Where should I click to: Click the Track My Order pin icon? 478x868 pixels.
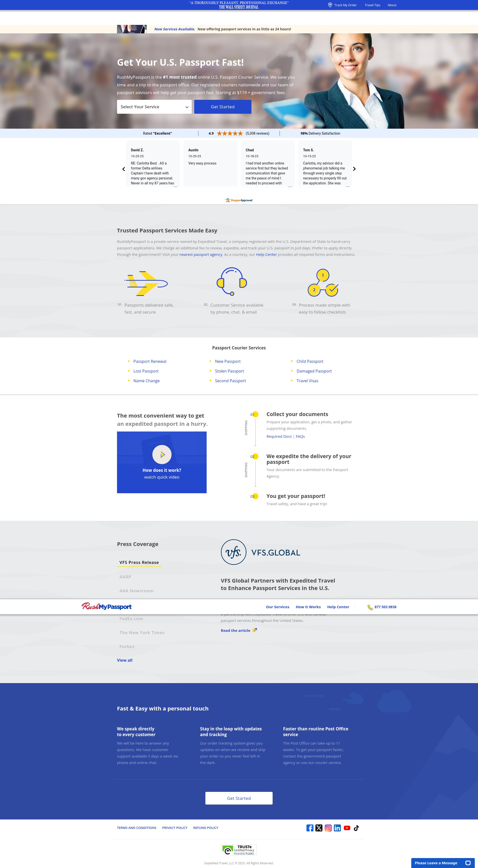[330, 5]
